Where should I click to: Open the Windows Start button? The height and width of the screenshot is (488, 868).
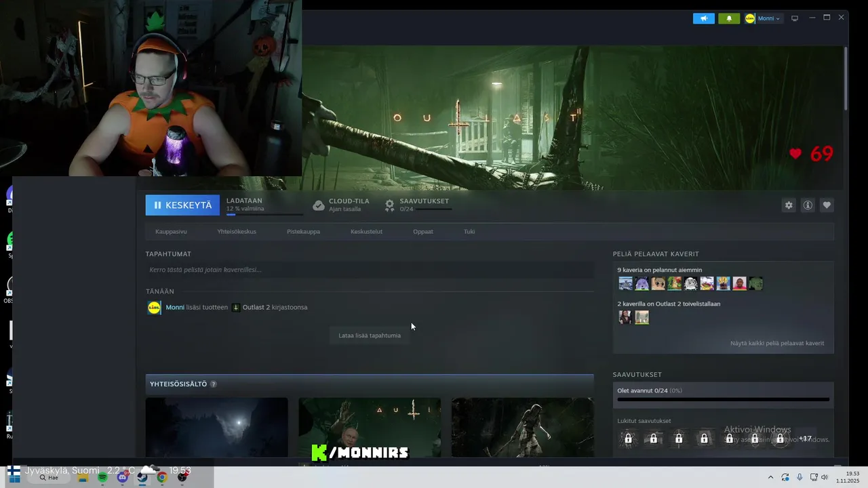(x=14, y=477)
